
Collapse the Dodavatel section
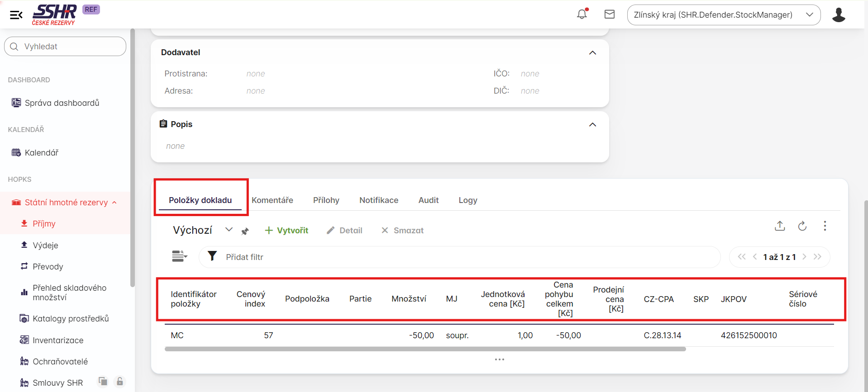coord(592,53)
